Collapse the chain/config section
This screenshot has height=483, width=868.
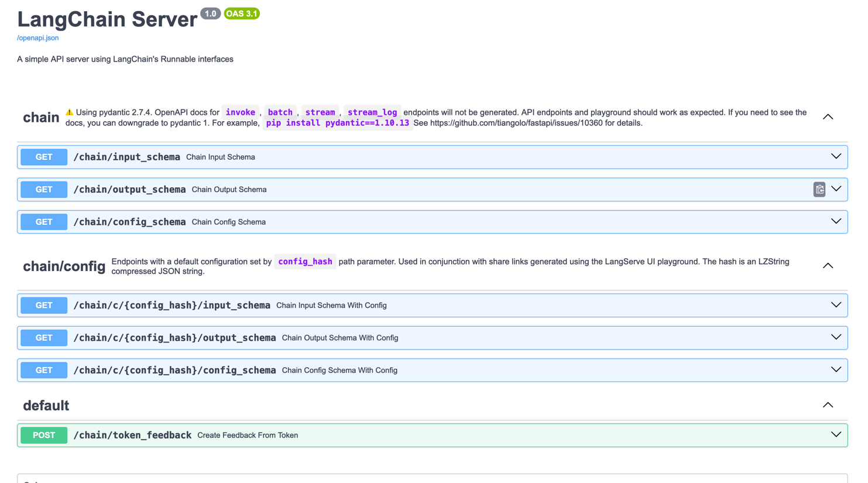pos(828,266)
